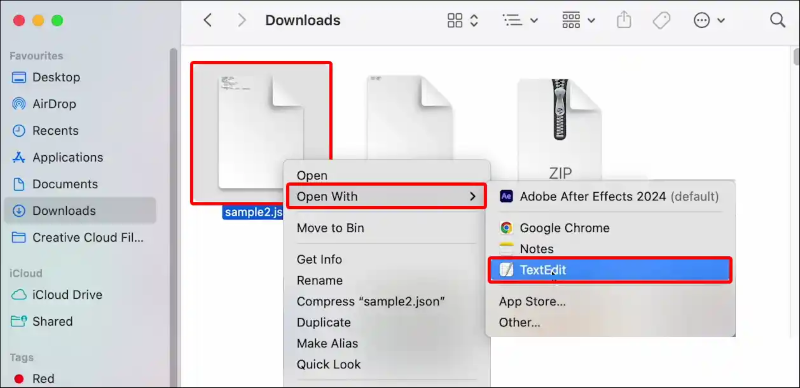
Task: Expand the Open With submenu arrow
Action: pos(472,197)
